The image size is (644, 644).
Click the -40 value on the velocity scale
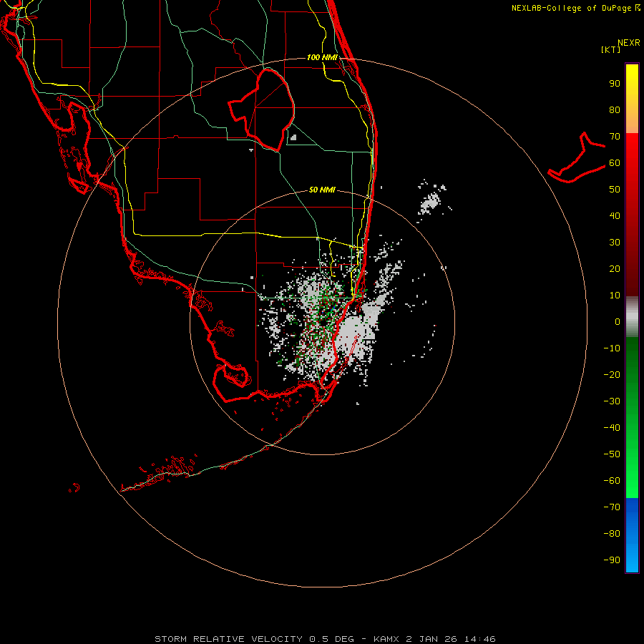point(612,428)
